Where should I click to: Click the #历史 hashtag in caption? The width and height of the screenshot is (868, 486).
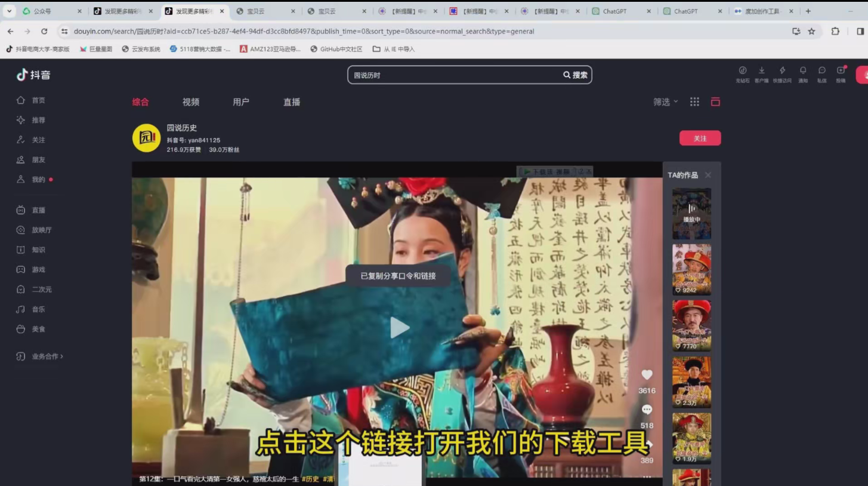click(310, 479)
